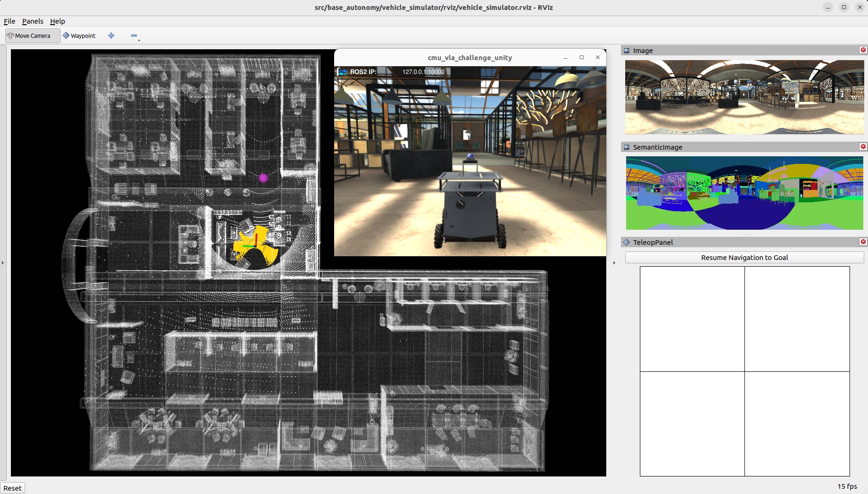Image resolution: width=868 pixels, height=494 pixels.
Task: Close the Image panel
Action: 863,50
